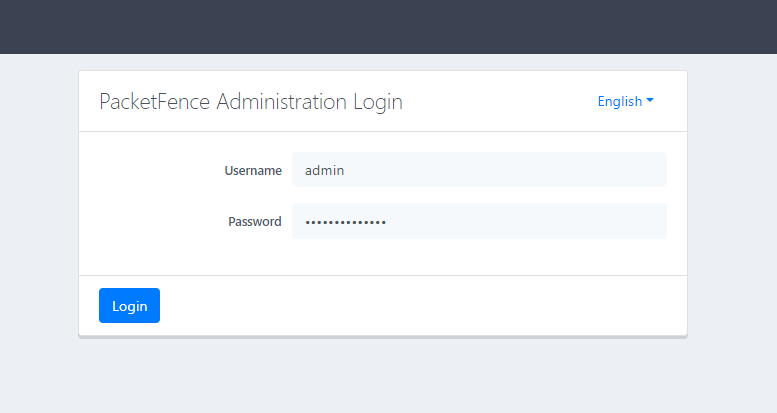Click empty space after "admin" in Username box
The image size is (777, 413).
[x=520, y=170]
